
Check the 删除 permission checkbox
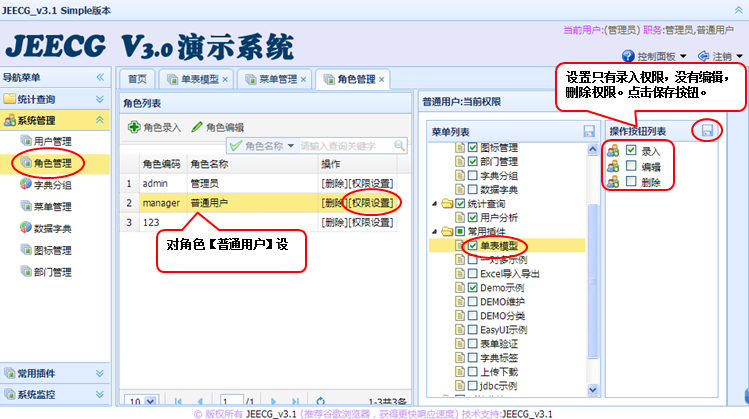pyautogui.click(x=631, y=181)
